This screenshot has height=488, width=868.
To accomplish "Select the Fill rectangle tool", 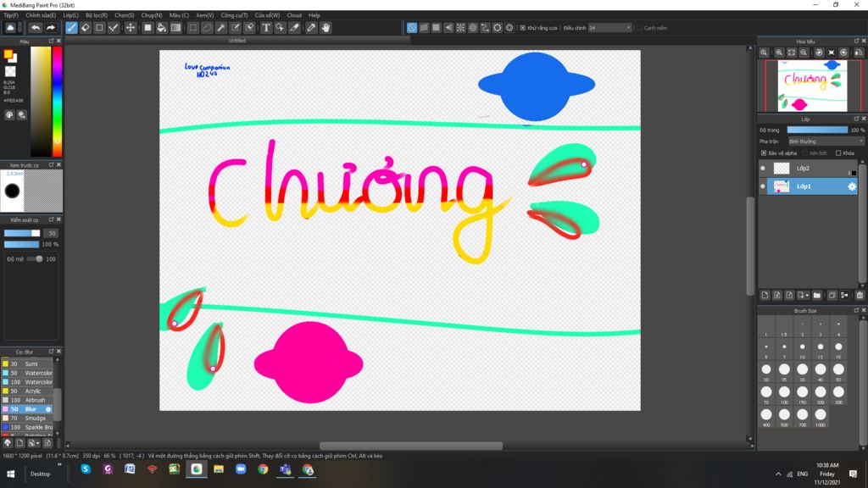I will 147,28.
